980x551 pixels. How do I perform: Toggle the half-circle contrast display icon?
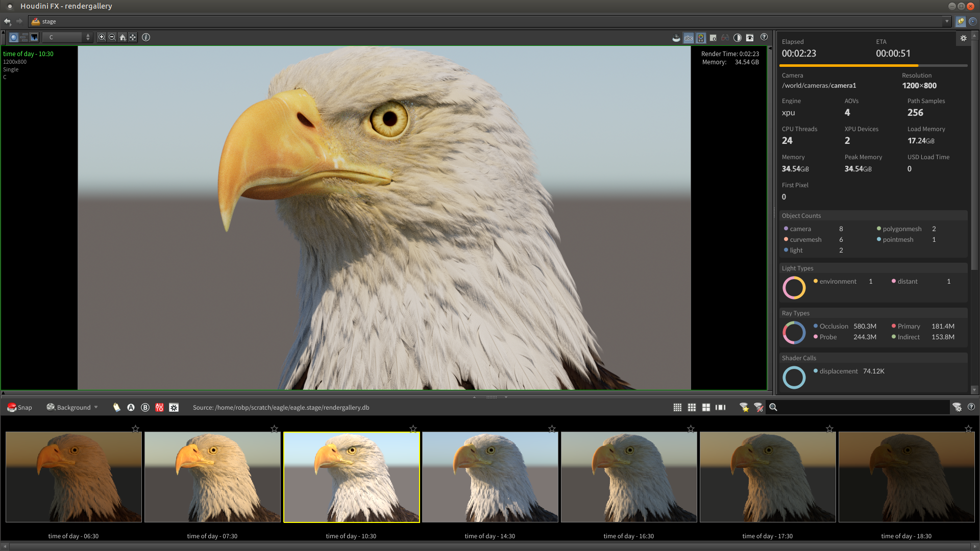(737, 38)
